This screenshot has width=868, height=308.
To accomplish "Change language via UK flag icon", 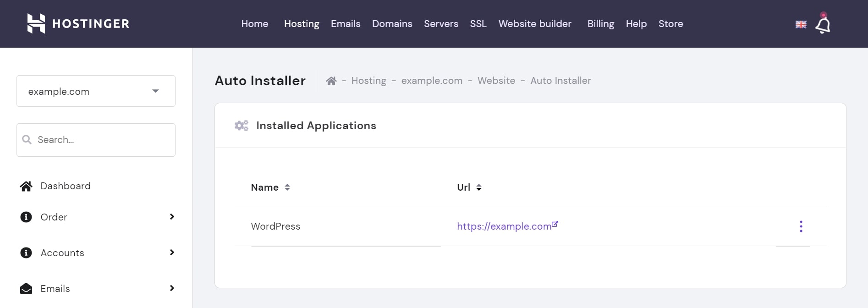I will click(x=801, y=24).
